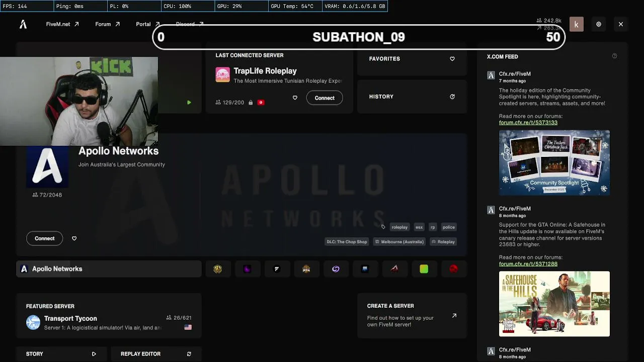Select the purple flame server icon

247,269
